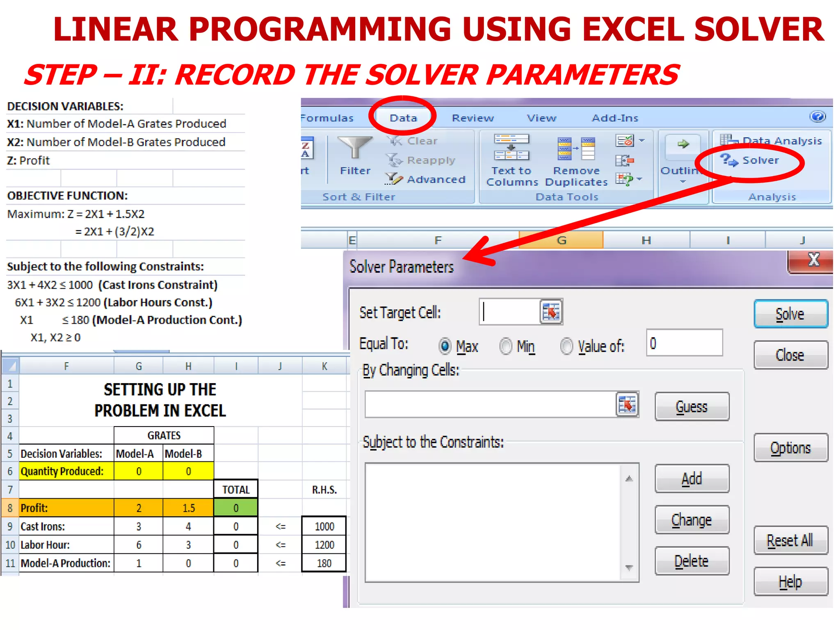This screenshot has height=630, width=840.
Task: Select the Value of radio button
Action: [x=566, y=346]
